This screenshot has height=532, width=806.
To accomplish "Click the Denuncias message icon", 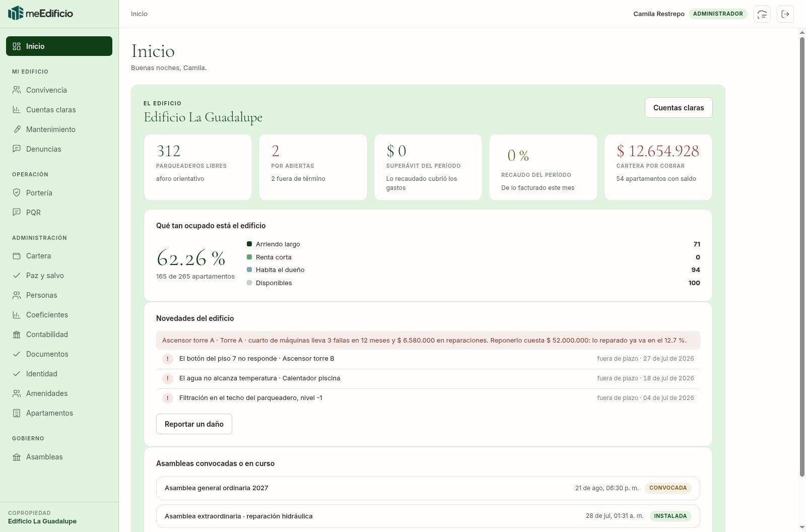I will [17, 149].
